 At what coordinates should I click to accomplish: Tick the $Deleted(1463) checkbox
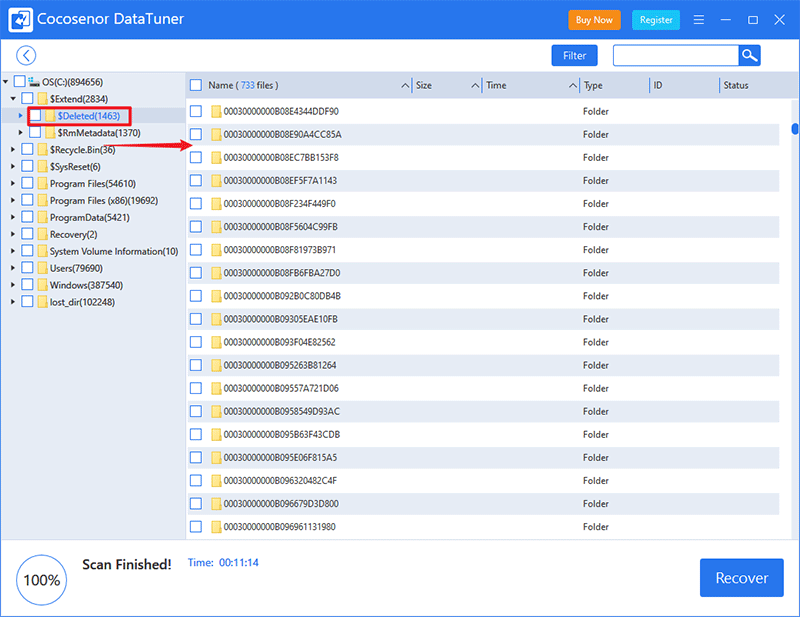[x=35, y=116]
